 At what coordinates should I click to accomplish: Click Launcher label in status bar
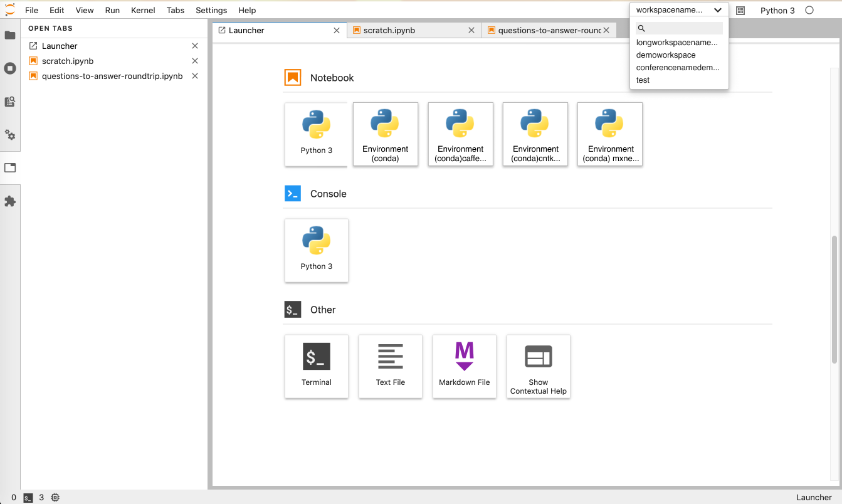814,498
